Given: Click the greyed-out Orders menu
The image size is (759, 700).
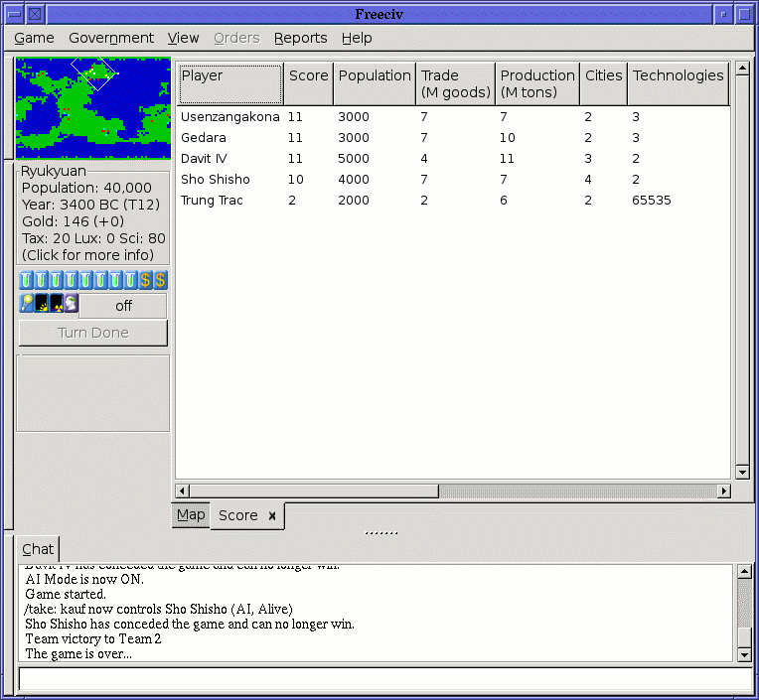Looking at the screenshot, I should 236,38.
